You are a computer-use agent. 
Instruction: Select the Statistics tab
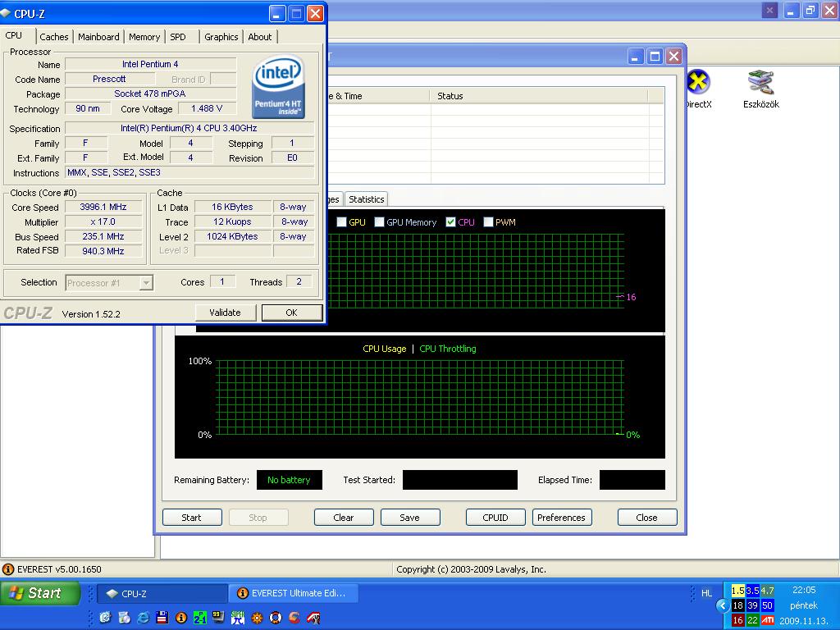(366, 199)
